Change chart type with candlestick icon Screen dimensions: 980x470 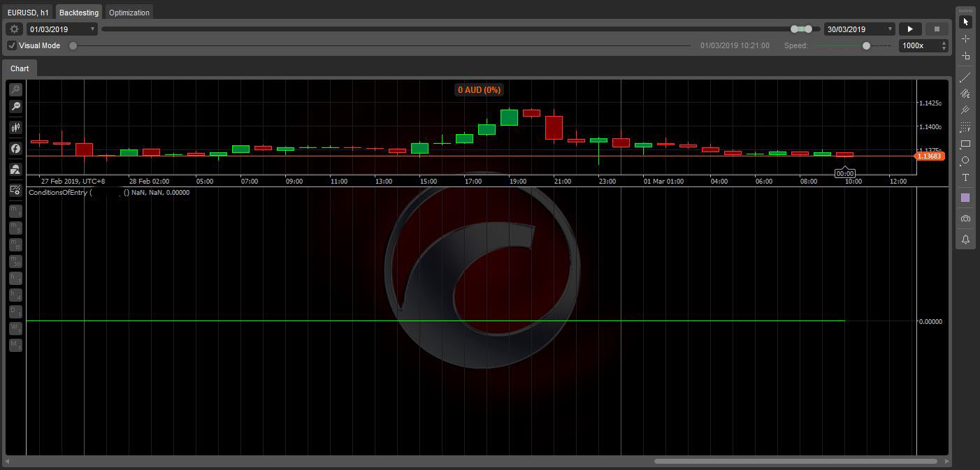click(x=15, y=128)
